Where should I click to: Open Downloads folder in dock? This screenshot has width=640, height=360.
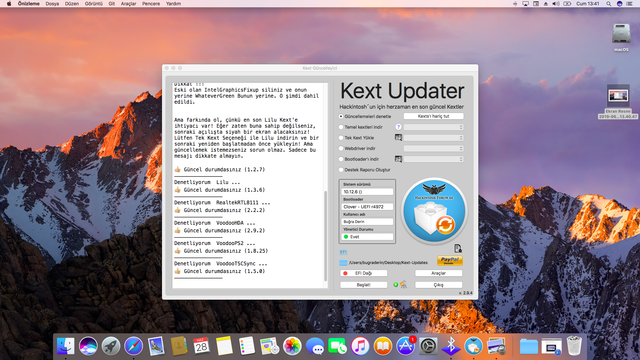pos(529,347)
